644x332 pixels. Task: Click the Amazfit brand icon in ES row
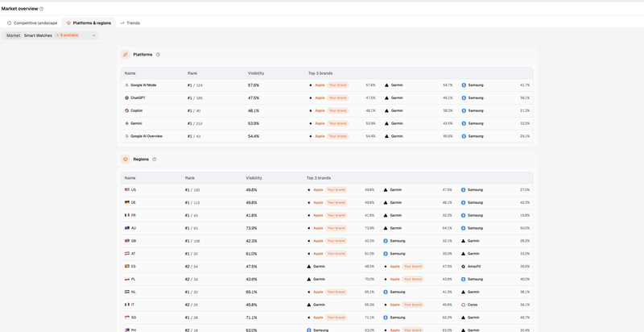(464, 266)
